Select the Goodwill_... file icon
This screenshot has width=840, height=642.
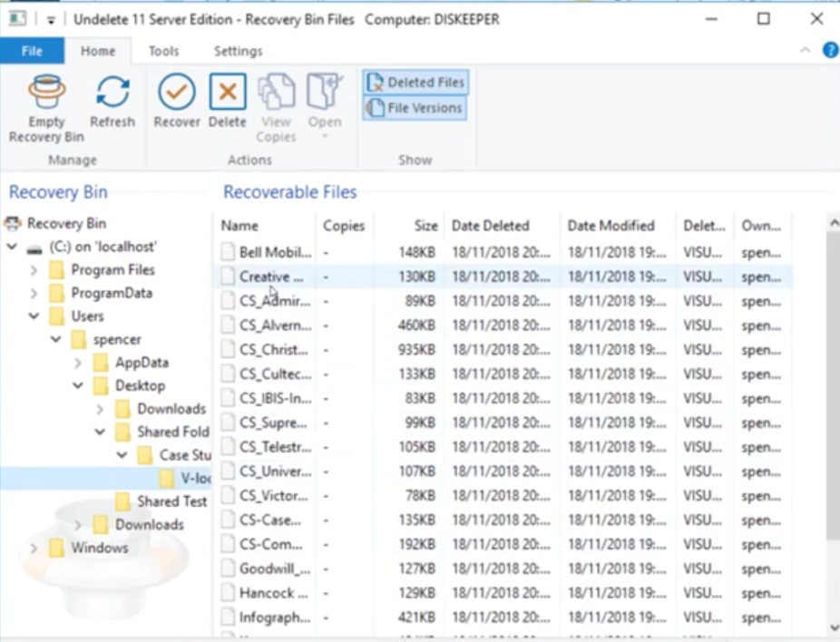pyautogui.click(x=229, y=569)
